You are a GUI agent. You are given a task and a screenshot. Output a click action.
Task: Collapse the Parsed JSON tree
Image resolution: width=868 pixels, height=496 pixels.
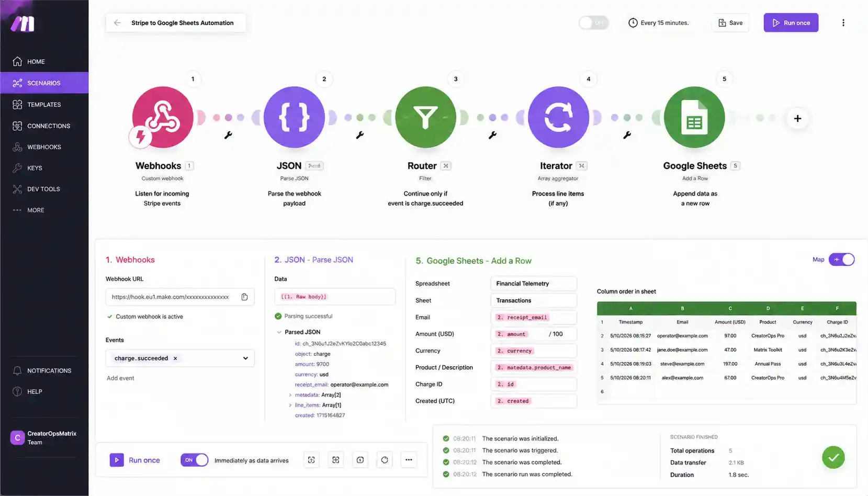coord(279,332)
